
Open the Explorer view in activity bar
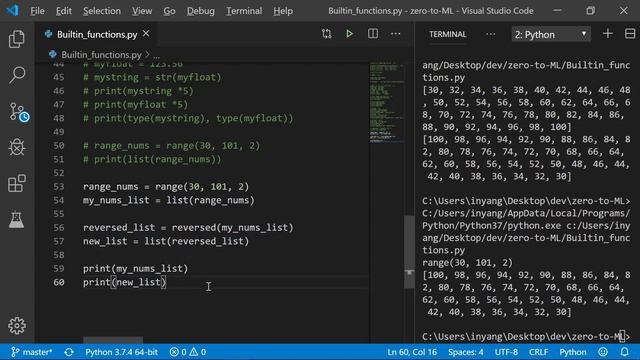[17, 39]
